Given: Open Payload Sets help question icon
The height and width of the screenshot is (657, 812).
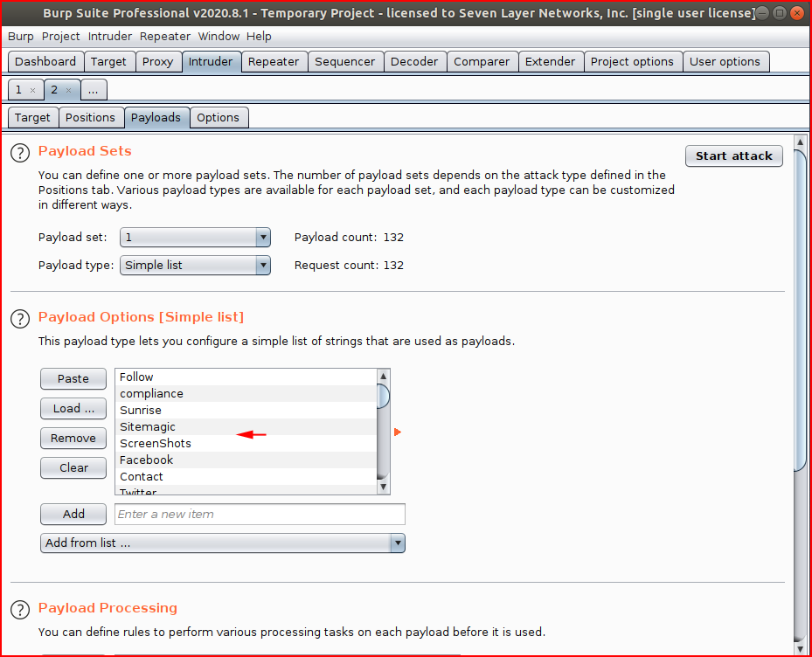Looking at the screenshot, I should [20, 153].
